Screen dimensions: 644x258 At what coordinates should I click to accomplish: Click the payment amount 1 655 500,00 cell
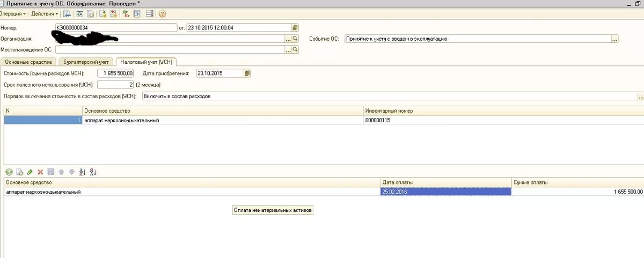(578, 191)
